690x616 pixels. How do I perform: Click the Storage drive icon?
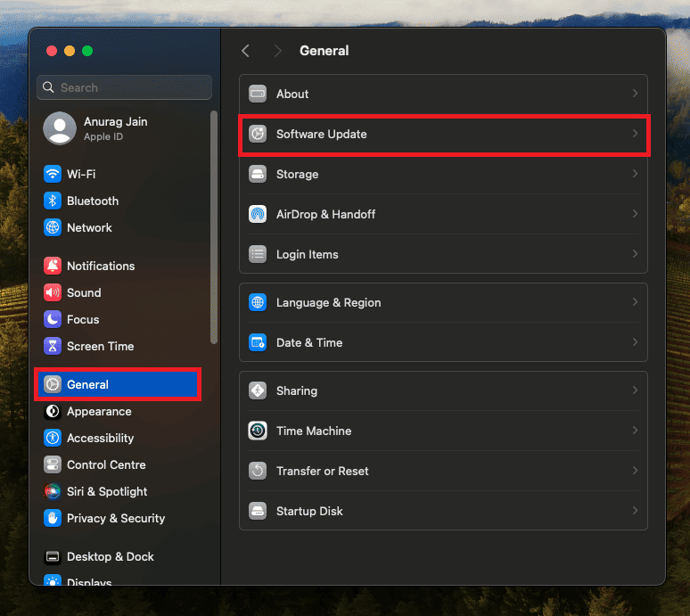point(258,174)
